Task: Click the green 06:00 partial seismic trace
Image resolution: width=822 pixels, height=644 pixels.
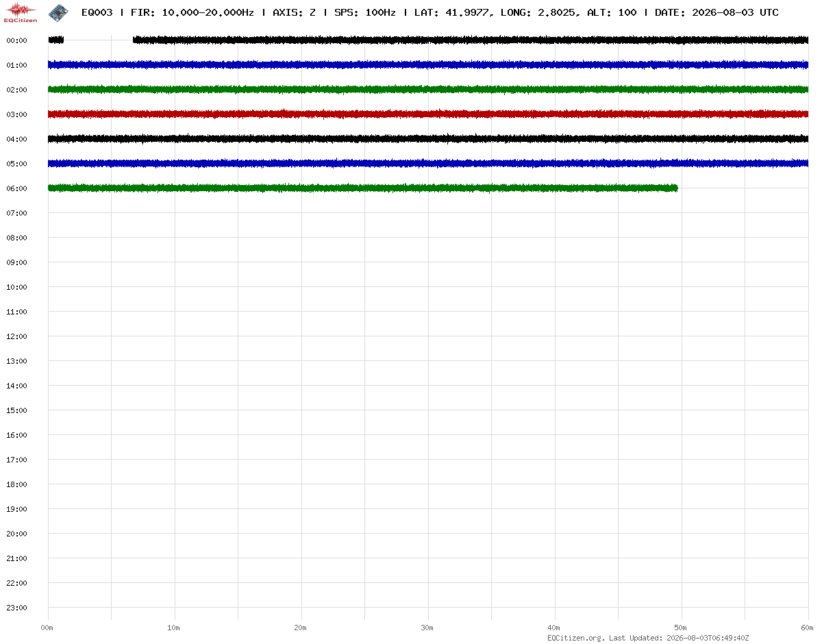Action: click(x=363, y=188)
